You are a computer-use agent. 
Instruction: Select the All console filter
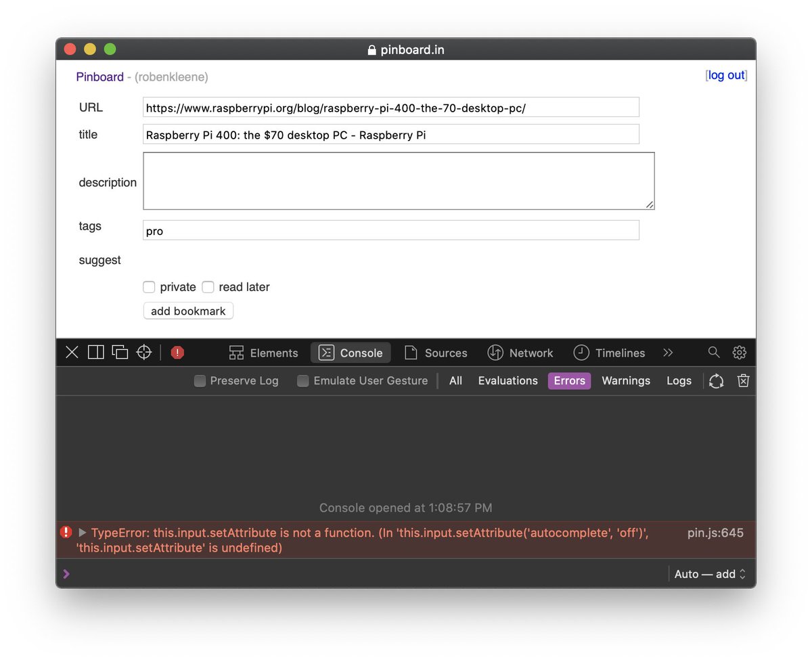click(455, 381)
